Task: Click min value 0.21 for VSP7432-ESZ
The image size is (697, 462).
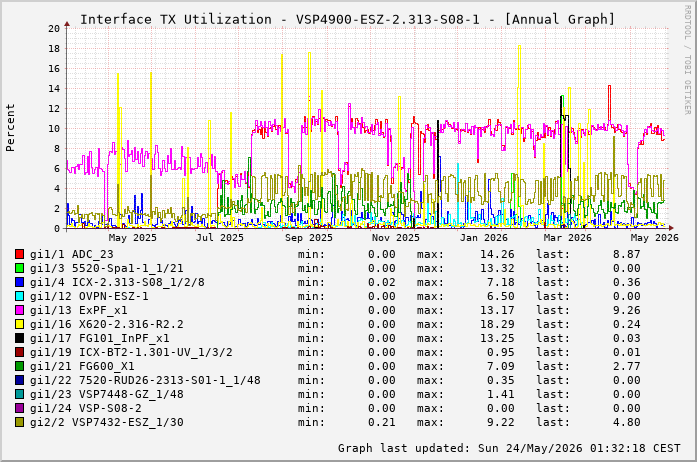Action: pyautogui.click(x=381, y=422)
